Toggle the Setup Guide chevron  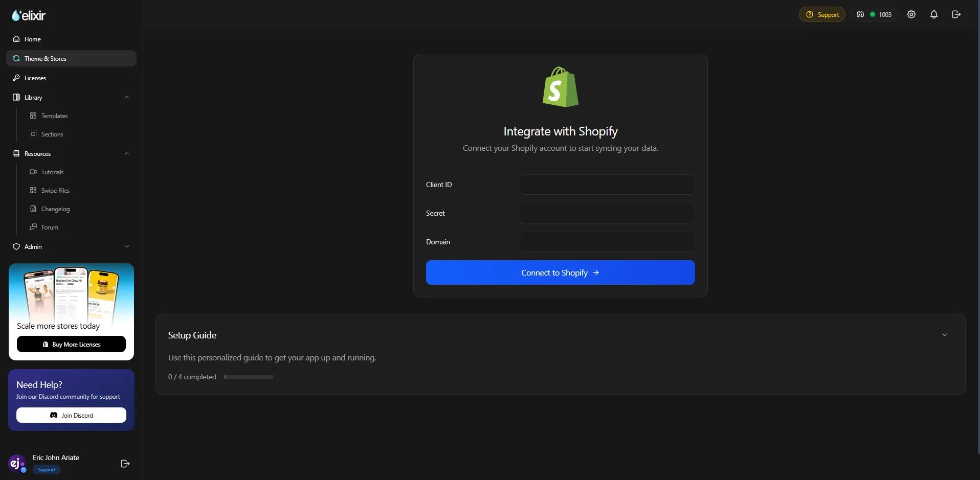pyautogui.click(x=945, y=335)
